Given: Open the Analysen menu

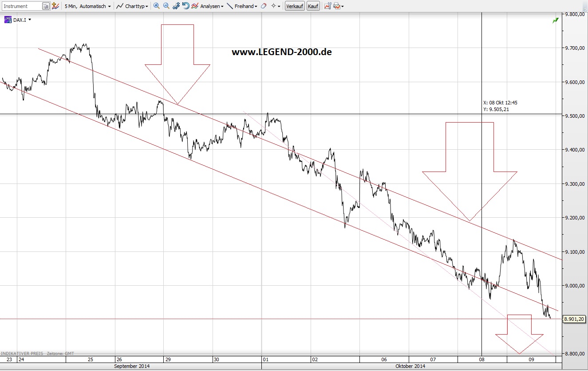Looking at the screenshot, I should [209, 6].
